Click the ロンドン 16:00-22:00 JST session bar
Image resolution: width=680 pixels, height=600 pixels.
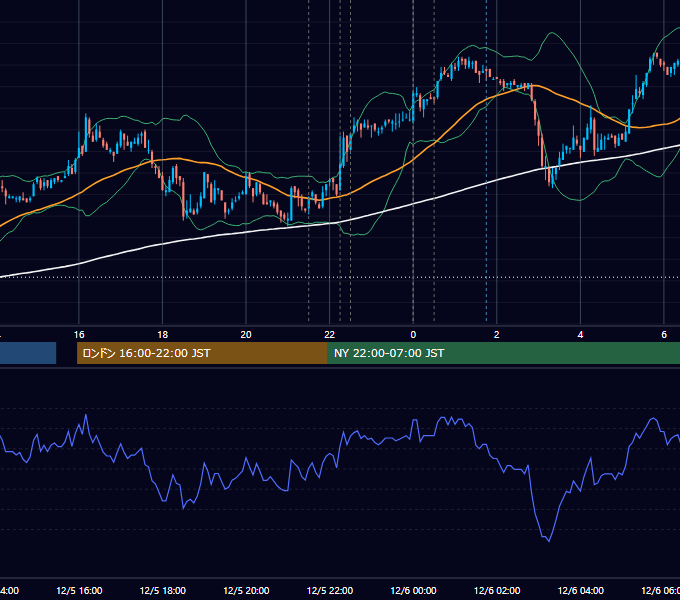[x=202, y=353]
